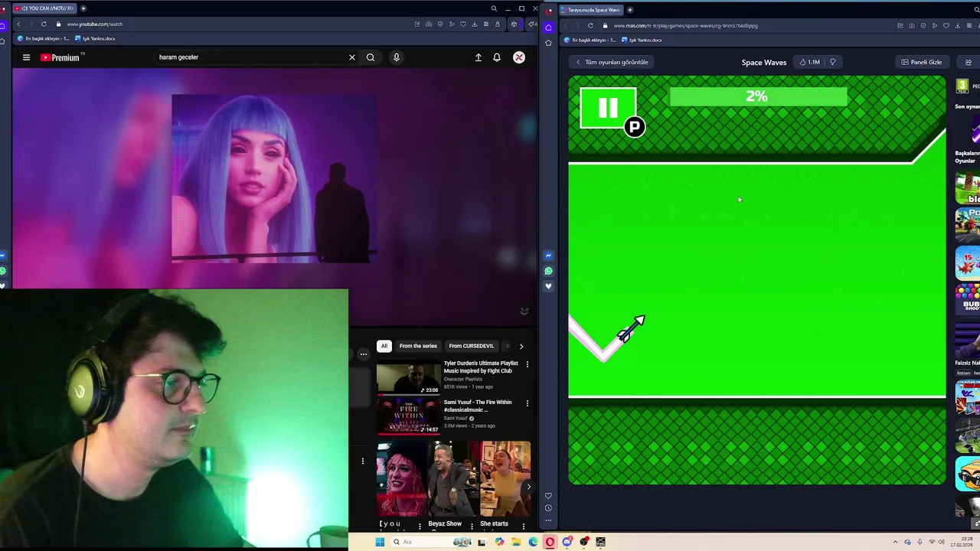Open downloads in the YouTube window toolbar
980x551 pixels.
point(475,24)
